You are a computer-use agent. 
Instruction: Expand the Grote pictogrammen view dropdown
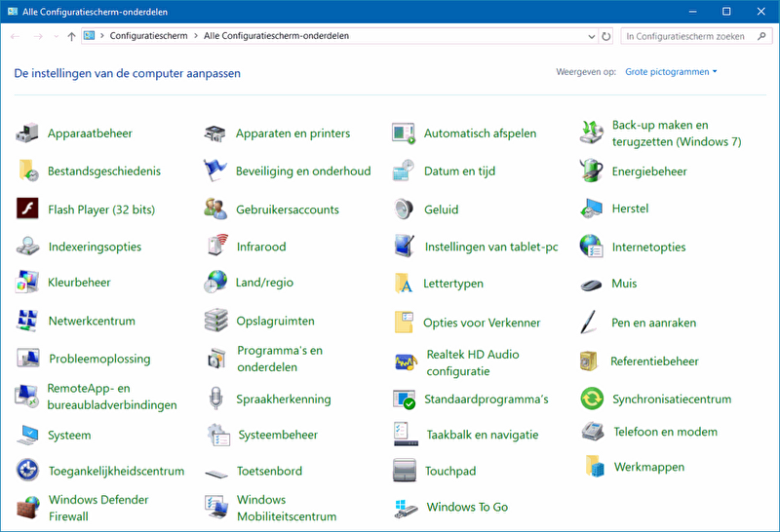671,72
